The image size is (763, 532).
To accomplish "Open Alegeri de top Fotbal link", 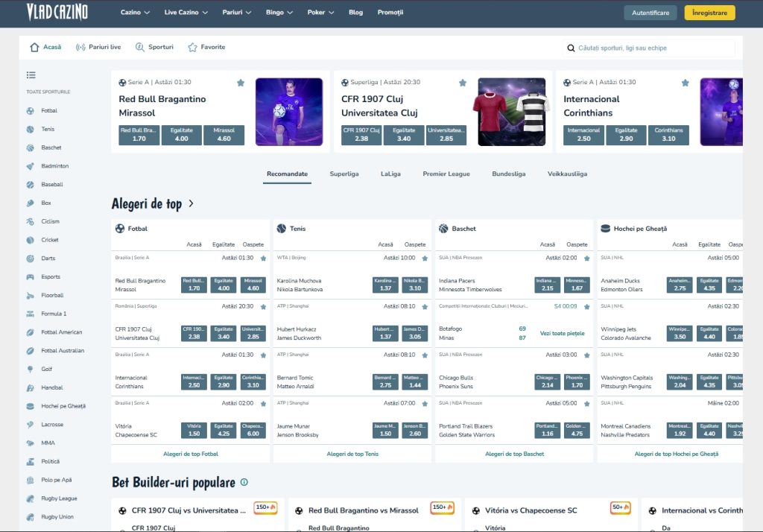I will (x=191, y=454).
